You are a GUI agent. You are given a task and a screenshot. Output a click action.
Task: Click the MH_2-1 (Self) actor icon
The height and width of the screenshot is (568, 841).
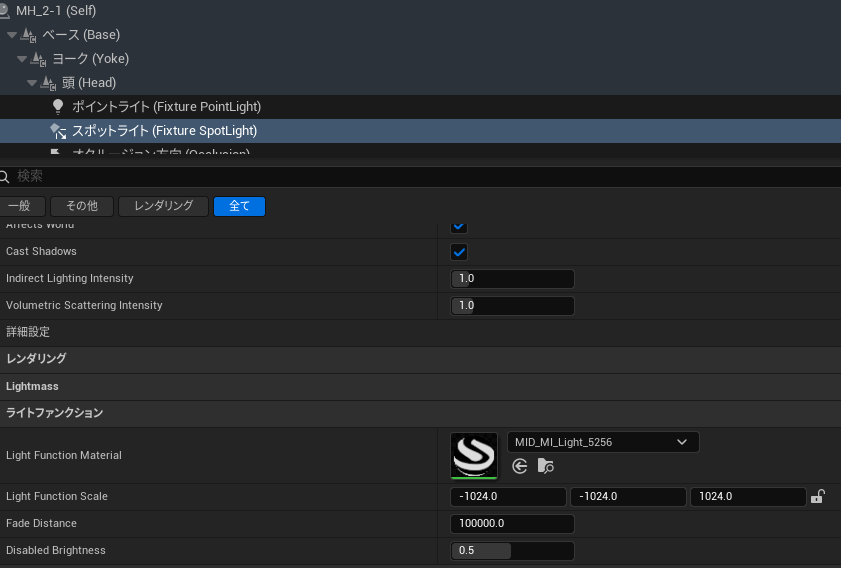point(4,11)
